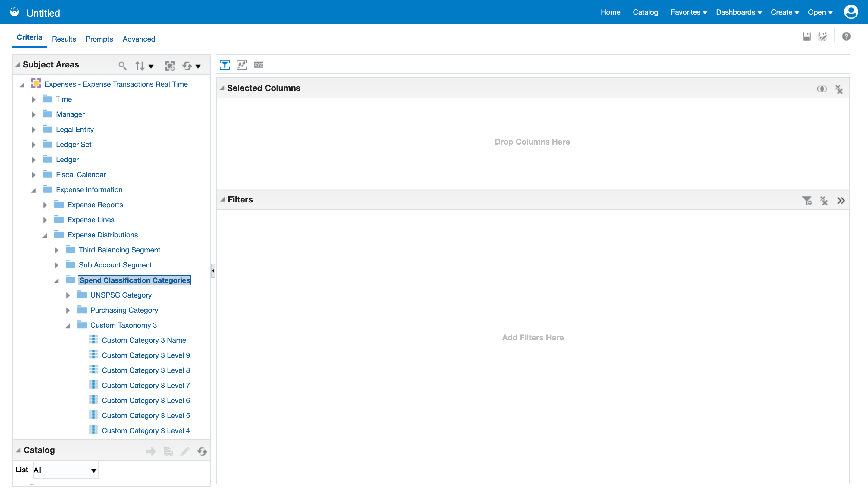Expand the Time folder
Screen dimensions: 868x503
(x=33, y=99)
